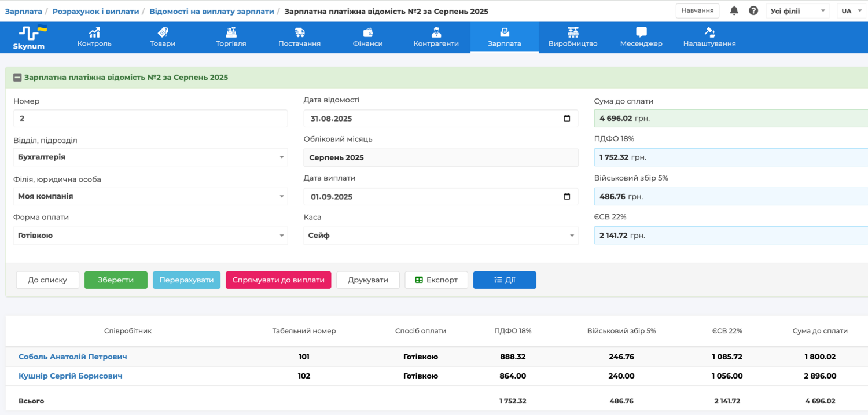The height and width of the screenshot is (415, 868).
Task: Click the Спрямувати до виплати button
Action: click(x=278, y=280)
